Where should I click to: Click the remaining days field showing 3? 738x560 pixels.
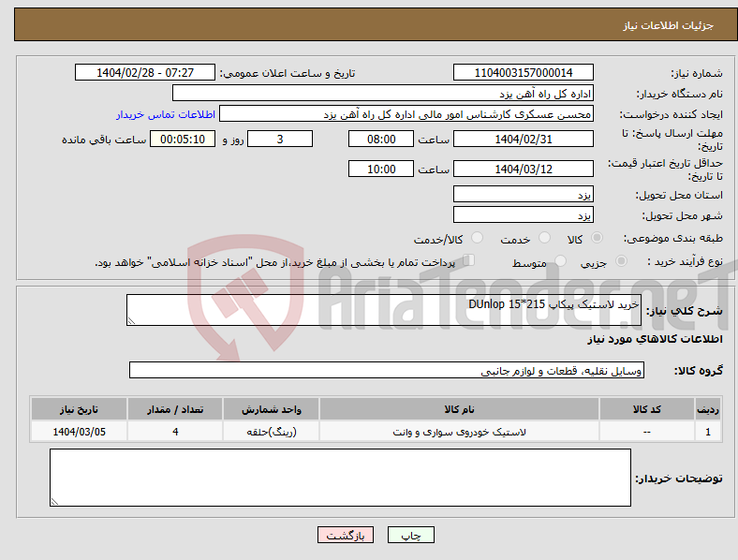tap(280, 139)
